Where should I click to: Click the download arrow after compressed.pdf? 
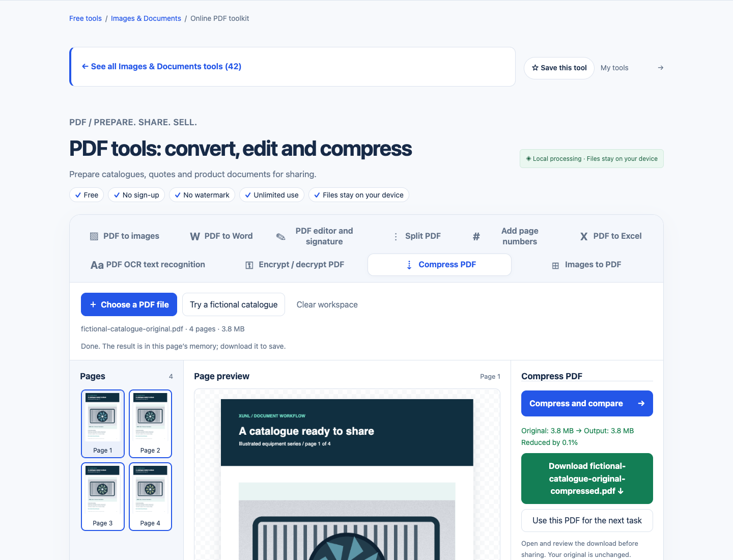tap(621, 491)
